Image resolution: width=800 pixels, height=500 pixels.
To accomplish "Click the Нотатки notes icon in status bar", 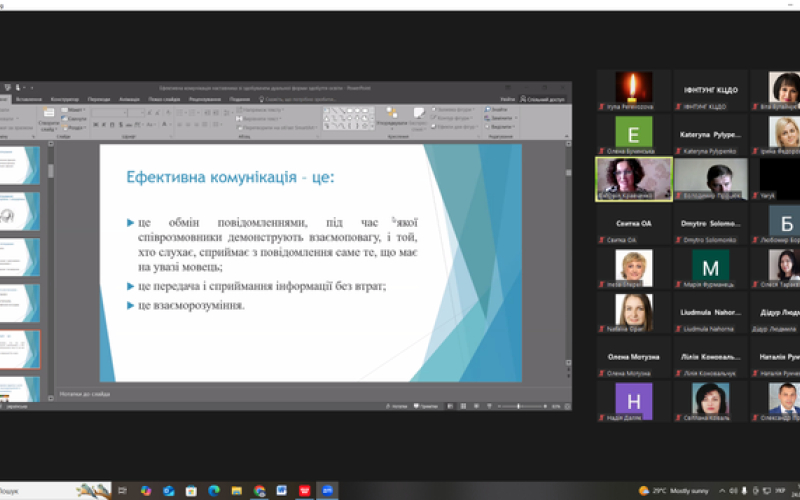I will point(389,407).
